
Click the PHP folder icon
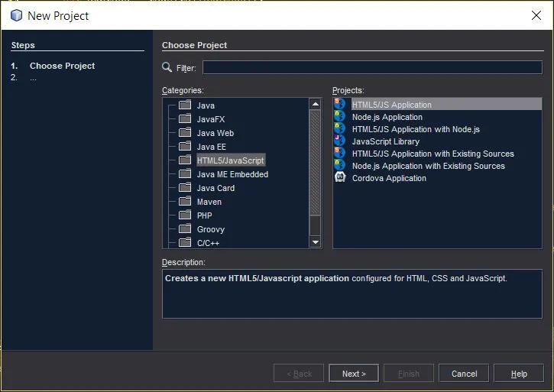tap(185, 215)
